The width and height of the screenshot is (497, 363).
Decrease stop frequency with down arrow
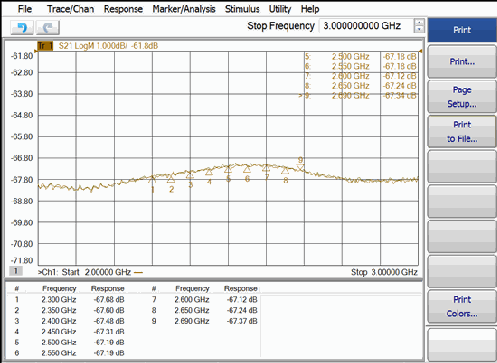pyautogui.click(x=419, y=29)
